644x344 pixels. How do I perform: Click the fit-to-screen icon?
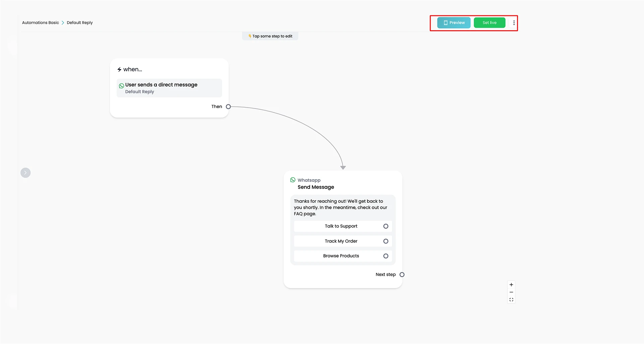[x=511, y=300]
